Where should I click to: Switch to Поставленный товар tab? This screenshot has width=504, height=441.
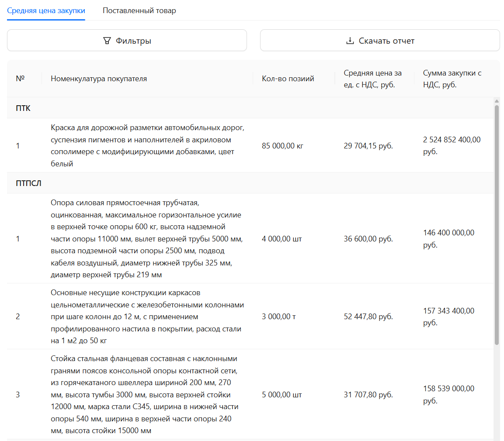pyautogui.click(x=139, y=10)
